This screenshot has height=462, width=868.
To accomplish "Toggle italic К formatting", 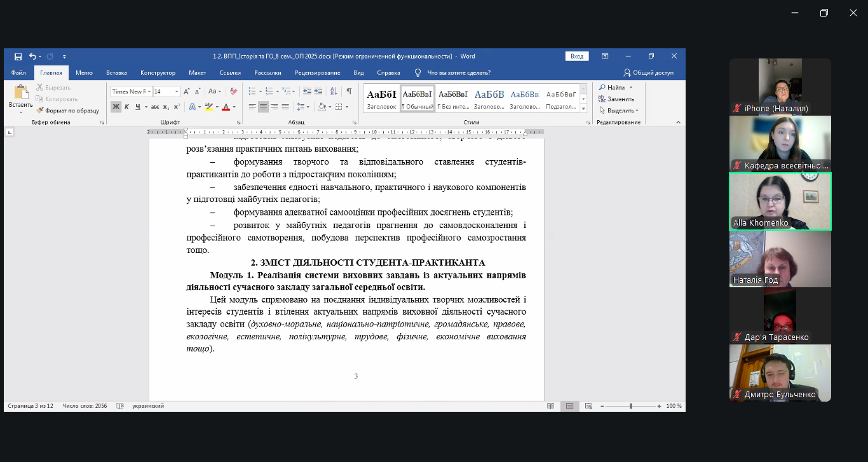I will [126, 107].
